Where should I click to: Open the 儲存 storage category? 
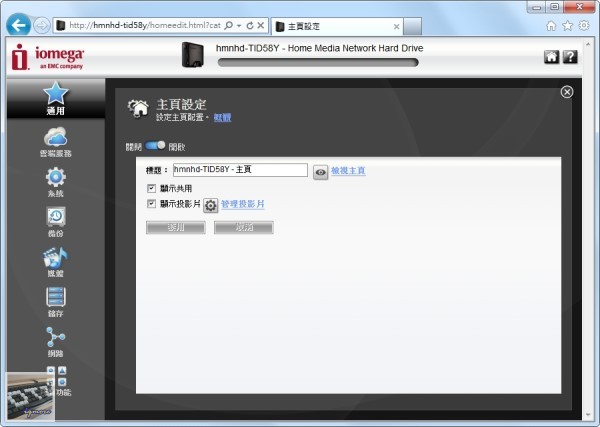coord(56,302)
